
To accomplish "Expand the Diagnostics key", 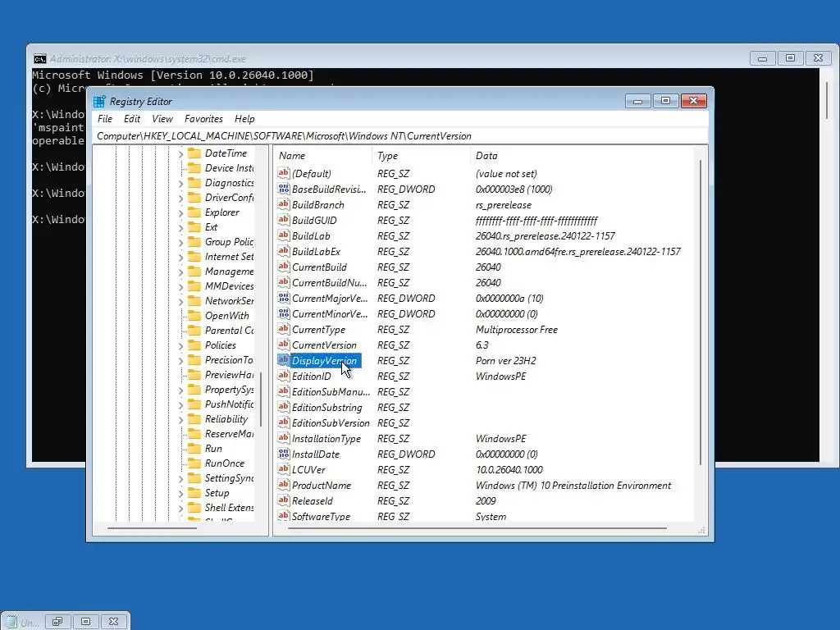I will (180, 184).
